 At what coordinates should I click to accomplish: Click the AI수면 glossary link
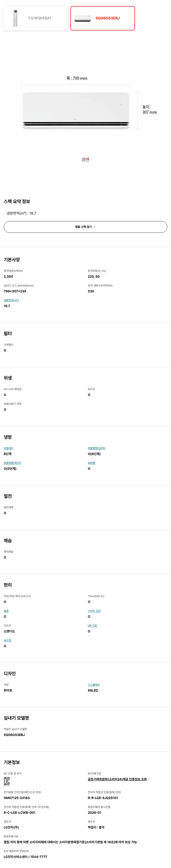coord(7,640)
